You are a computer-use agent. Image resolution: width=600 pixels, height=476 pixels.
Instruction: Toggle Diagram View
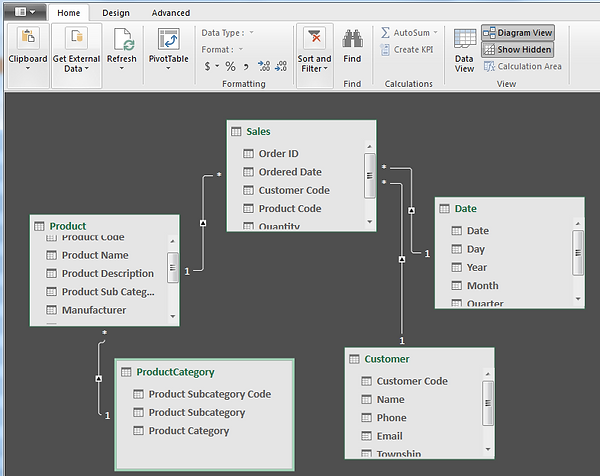coord(518,33)
